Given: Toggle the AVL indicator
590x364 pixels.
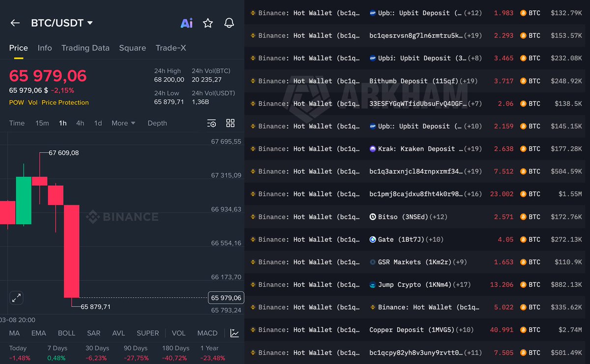Looking at the screenshot, I should click(x=118, y=333).
